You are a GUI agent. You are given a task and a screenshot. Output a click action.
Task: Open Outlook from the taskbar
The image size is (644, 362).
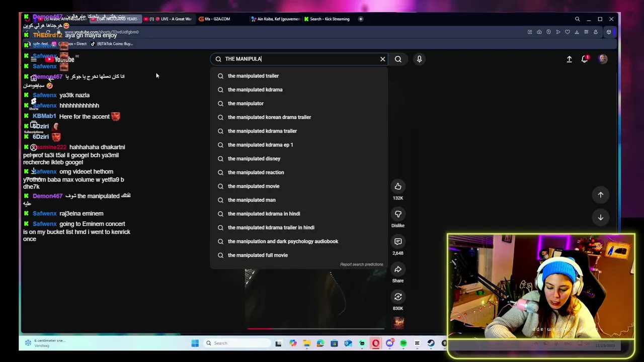pyautogui.click(x=348, y=343)
